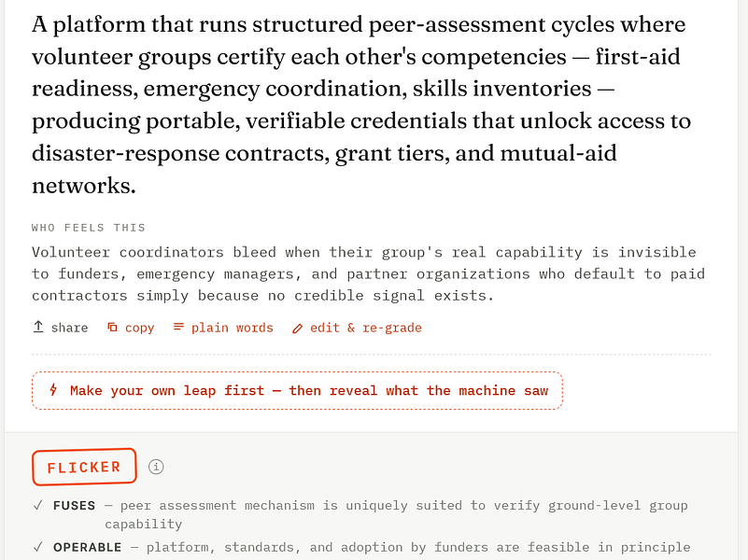Screen dimensions: 748x560
Task: Click the checkmark beside OPERABLE
Action: point(38,547)
